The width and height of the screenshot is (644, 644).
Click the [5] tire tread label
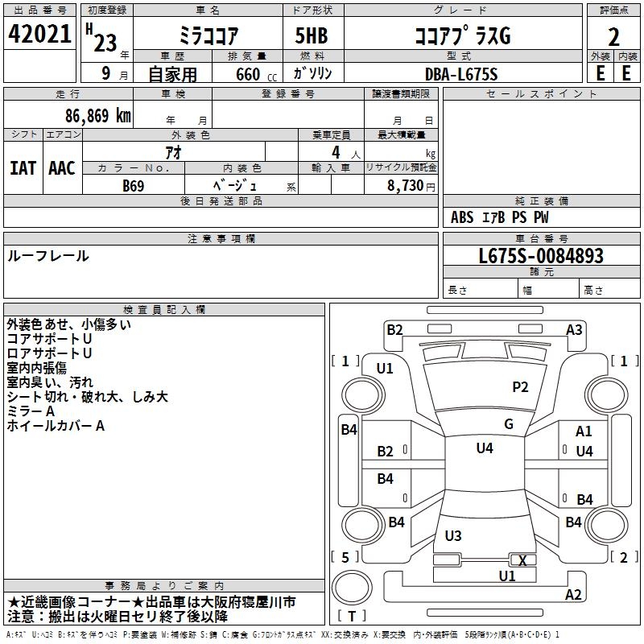345,558
